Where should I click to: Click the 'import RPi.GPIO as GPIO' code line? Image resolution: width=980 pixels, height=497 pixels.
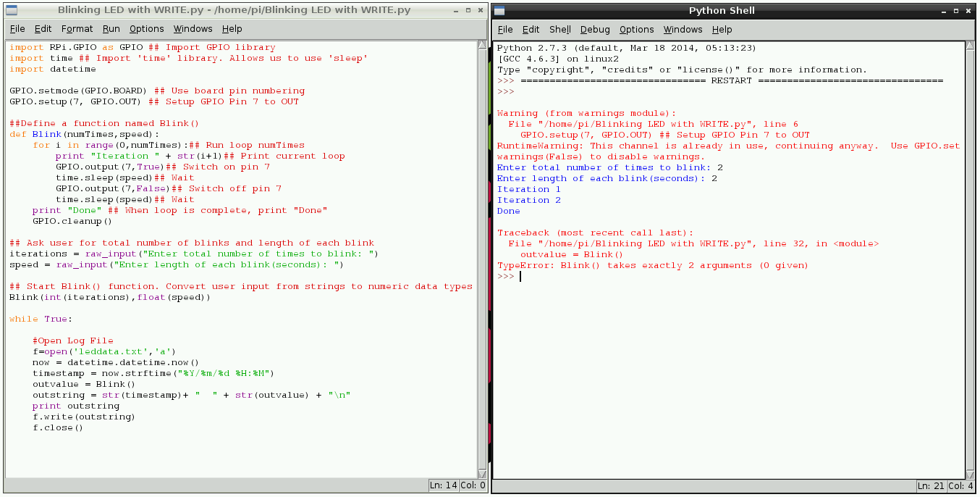[142, 48]
